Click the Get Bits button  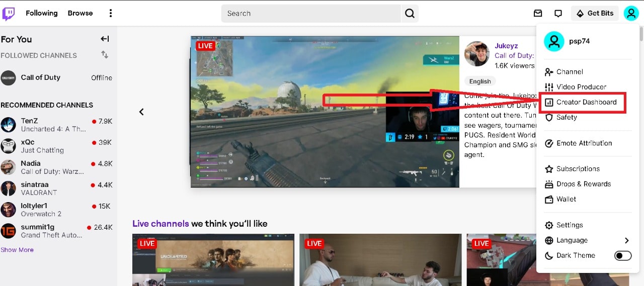tap(595, 14)
